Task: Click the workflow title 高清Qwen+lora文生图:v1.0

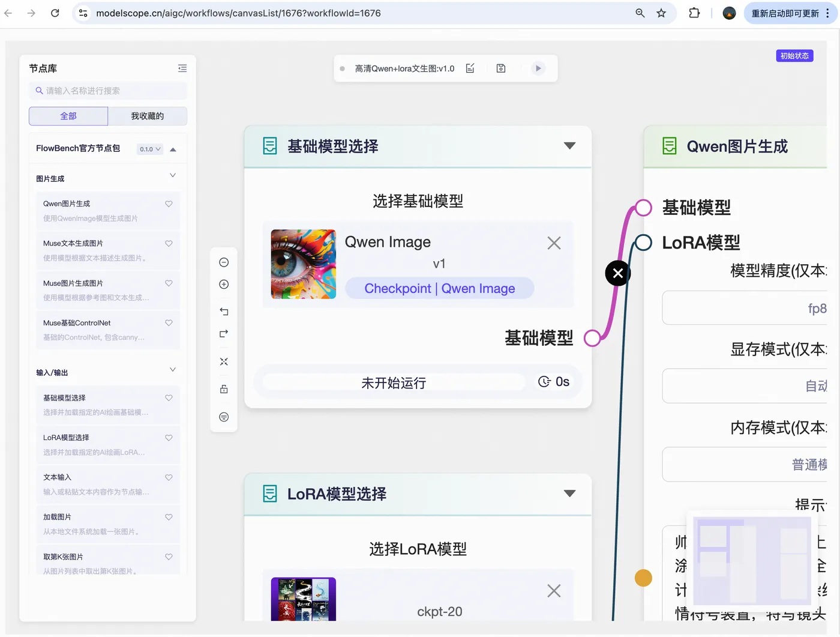Action: (404, 68)
